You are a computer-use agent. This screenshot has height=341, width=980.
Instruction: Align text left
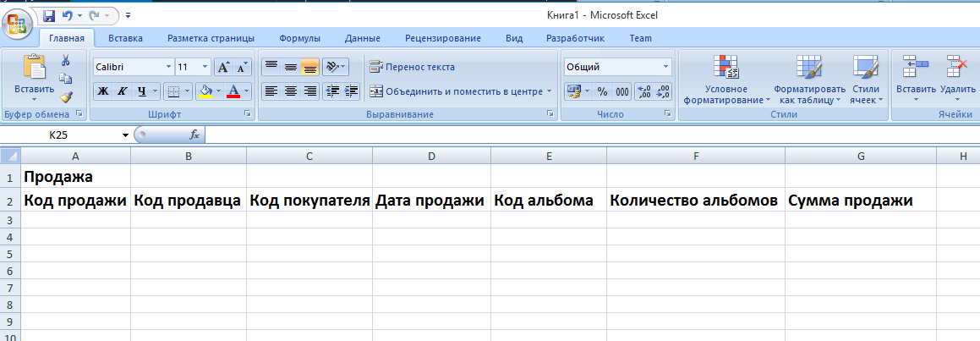pos(271,91)
